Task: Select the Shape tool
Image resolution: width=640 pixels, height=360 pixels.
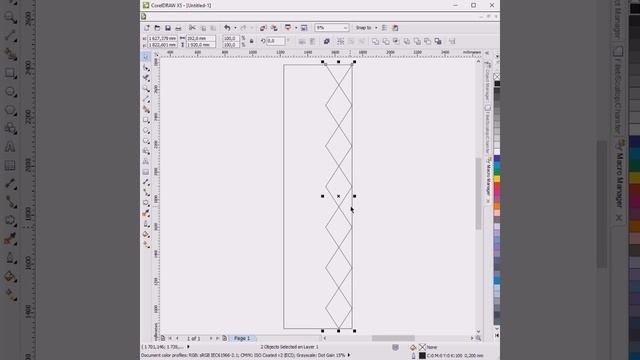Action: click(146, 68)
